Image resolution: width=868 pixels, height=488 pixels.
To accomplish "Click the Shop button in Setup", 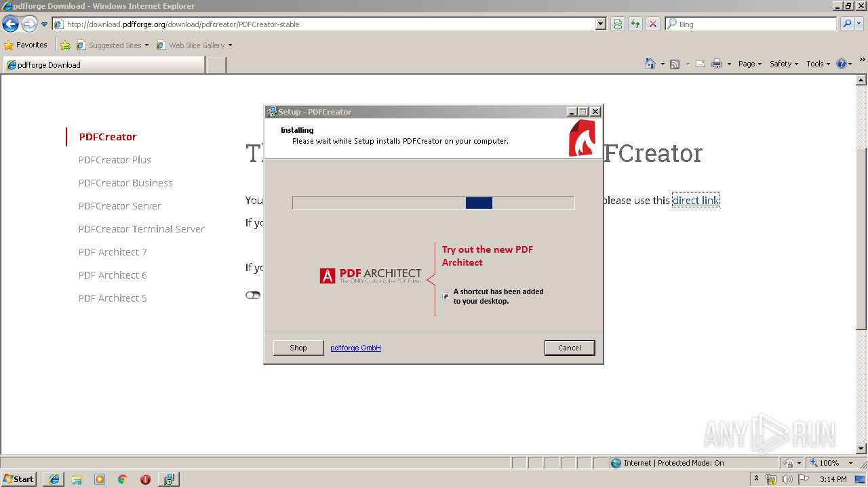I will [298, 348].
